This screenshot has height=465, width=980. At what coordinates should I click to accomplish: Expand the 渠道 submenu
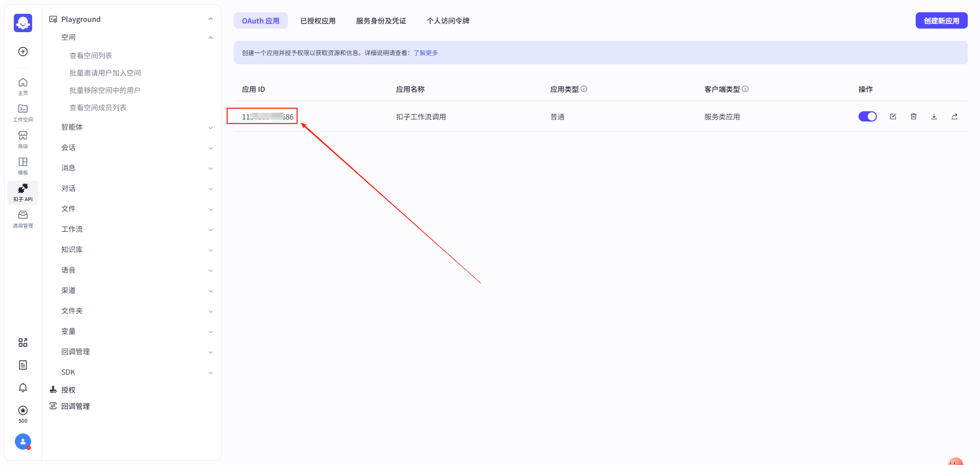point(211,291)
